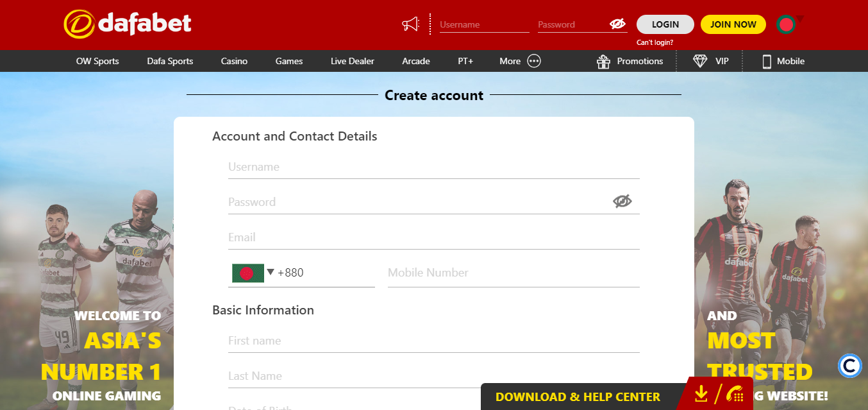
Task: Open Arcade section
Action: 416,61
